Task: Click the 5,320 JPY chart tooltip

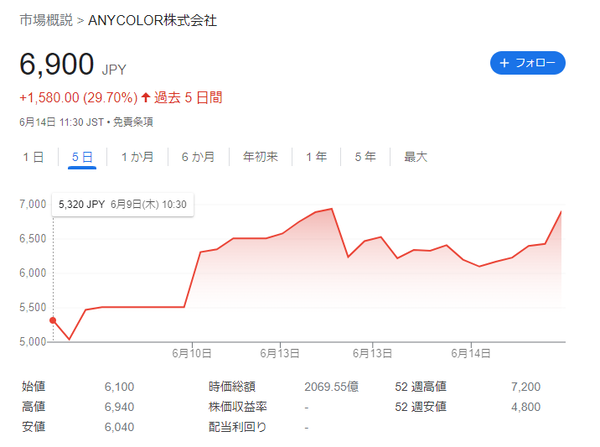Action: pos(122,205)
